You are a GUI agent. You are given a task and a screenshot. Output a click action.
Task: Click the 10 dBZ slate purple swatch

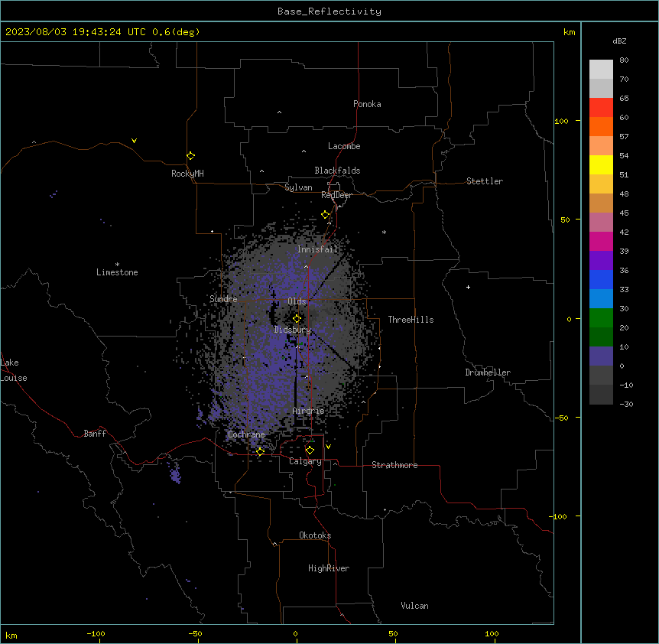point(601,356)
